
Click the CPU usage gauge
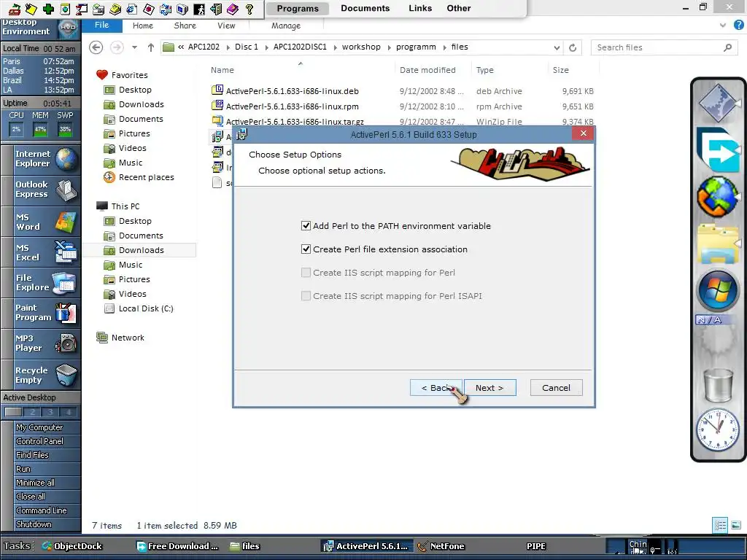16,129
